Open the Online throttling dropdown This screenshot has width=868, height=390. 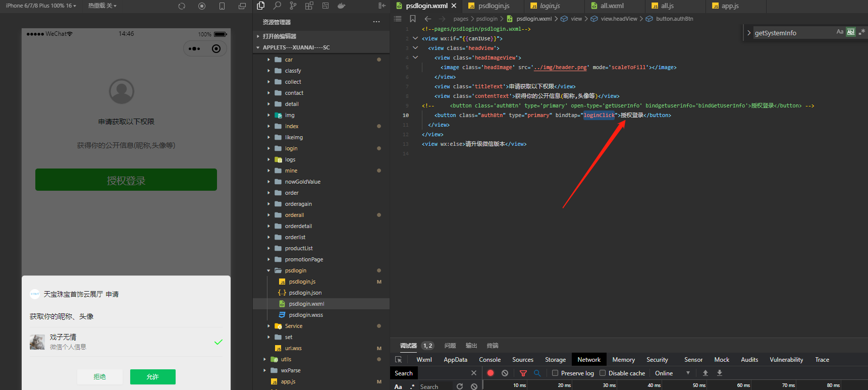click(673, 373)
